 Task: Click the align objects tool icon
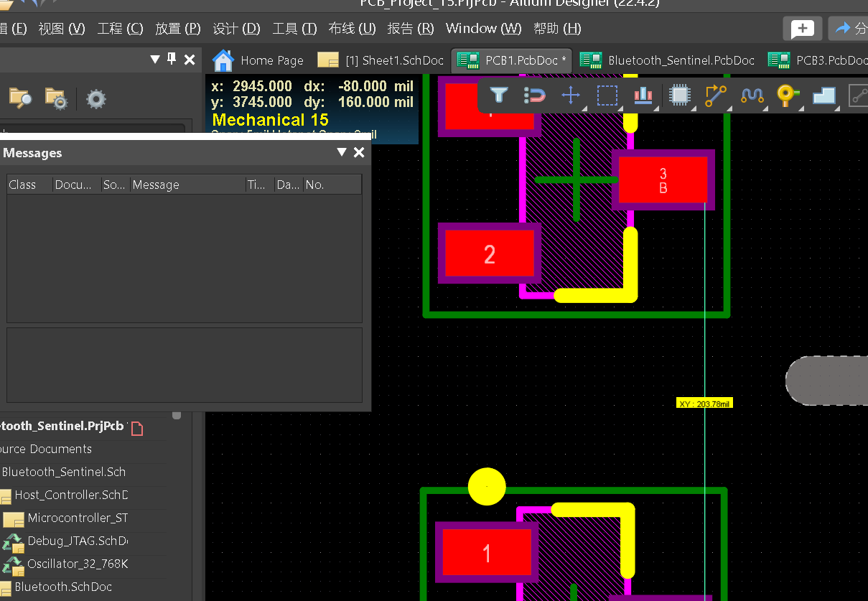(643, 95)
